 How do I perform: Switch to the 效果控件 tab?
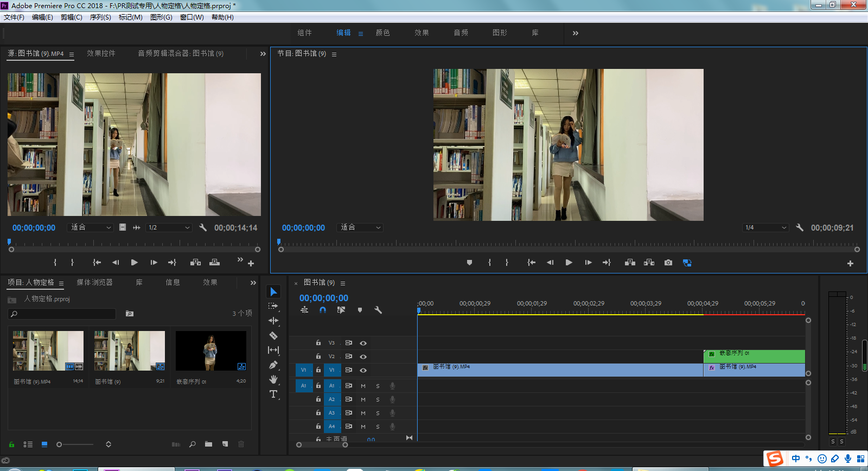[101, 53]
